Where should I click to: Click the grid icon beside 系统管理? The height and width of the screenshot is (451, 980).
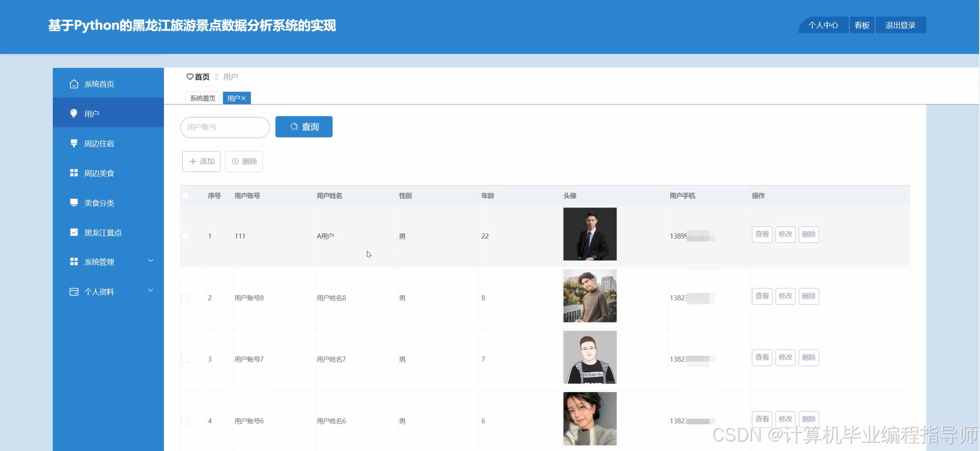(74, 261)
